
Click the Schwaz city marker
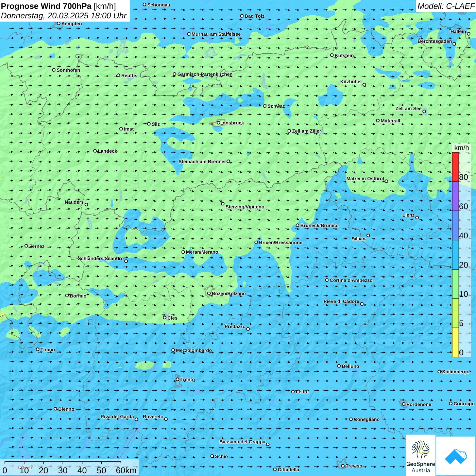(x=265, y=106)
